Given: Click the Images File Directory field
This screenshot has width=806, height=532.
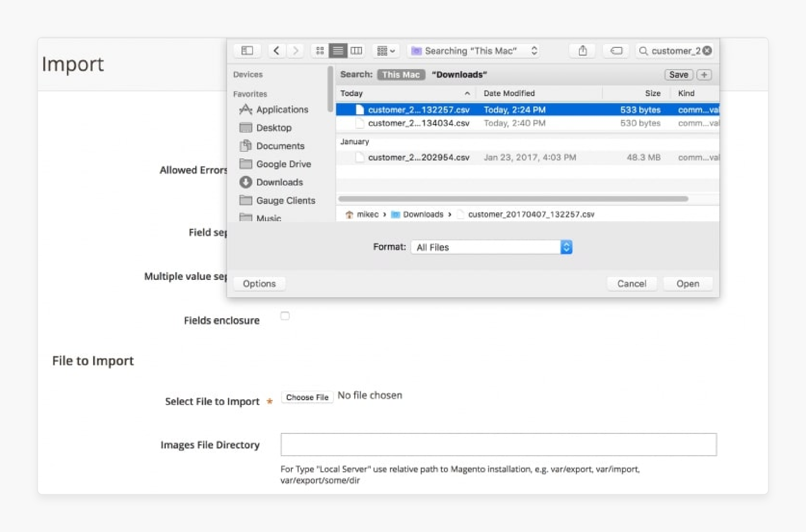Looking at the screenshot, I should click(x=499, y=444).
